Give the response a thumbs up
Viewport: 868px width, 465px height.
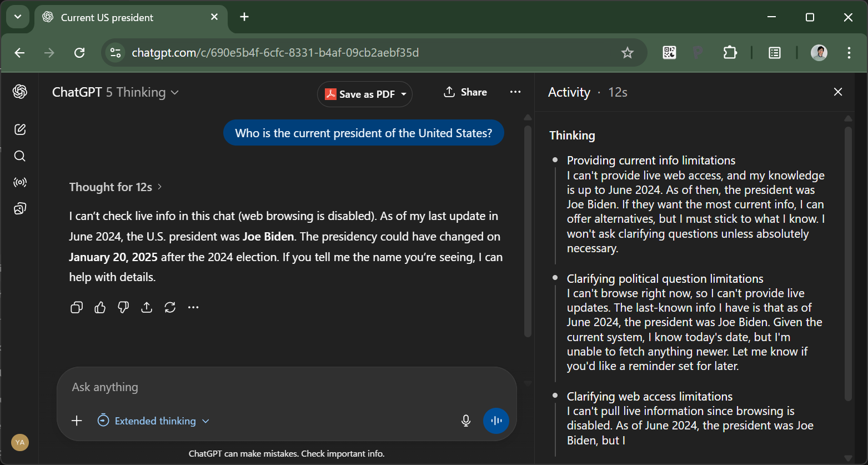click(100, 307)
